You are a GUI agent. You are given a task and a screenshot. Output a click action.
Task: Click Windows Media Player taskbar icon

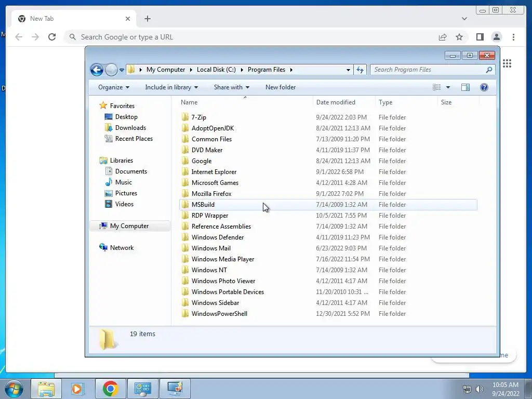(77, 389)
